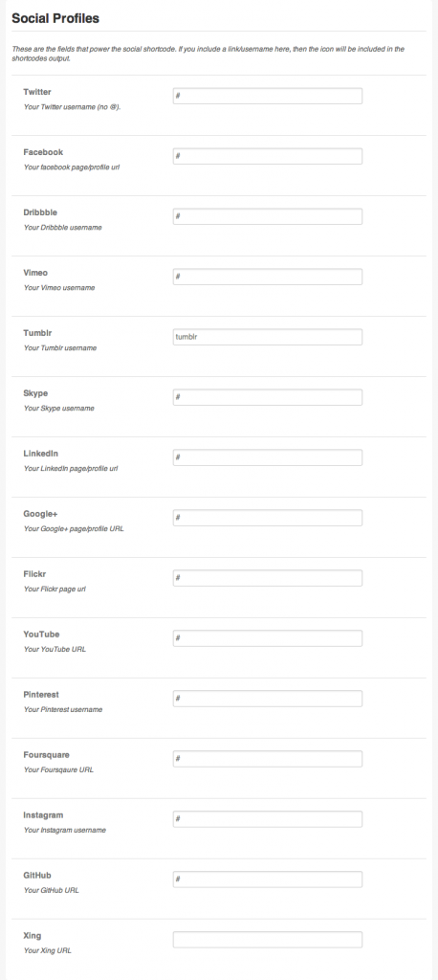Edit the Tumblr field containing 'tumblr'

coord(268,337)
